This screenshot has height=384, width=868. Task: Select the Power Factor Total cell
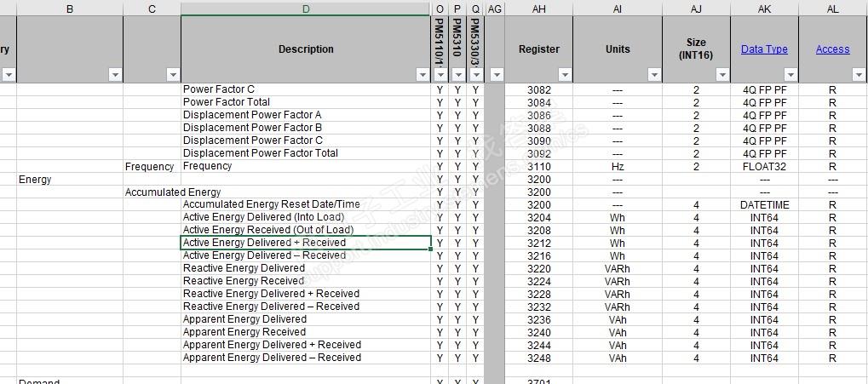(x=306, y=102)
